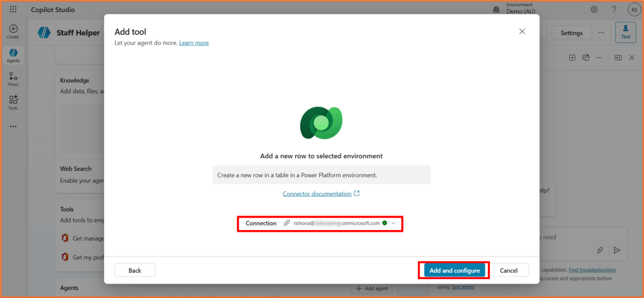
Task: Open the settings gear icon in header
Action: pos(594,9)
